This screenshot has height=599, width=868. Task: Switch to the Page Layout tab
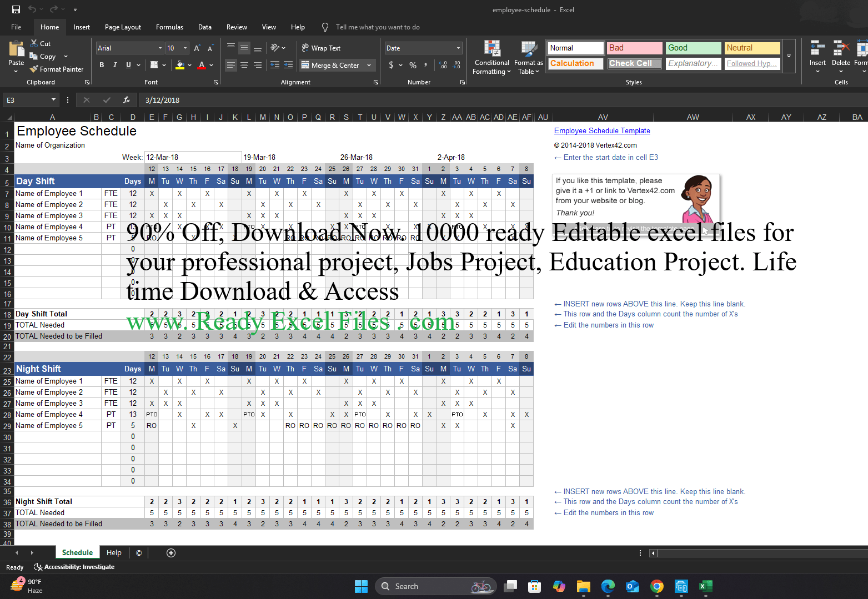(123, 27)
